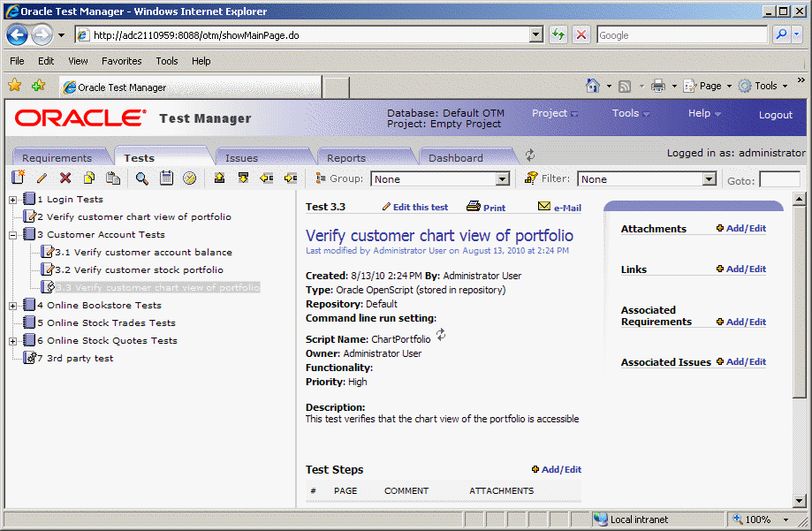The width and height of the screenshot is (812, 531).
Task: Click the refresh icon beside Dashboard tab
Action: (530, 155)
